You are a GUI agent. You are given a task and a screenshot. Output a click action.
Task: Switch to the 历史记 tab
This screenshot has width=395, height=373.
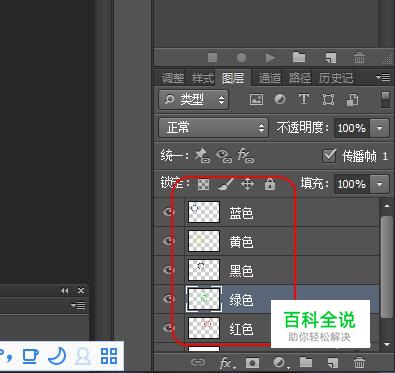336,78
